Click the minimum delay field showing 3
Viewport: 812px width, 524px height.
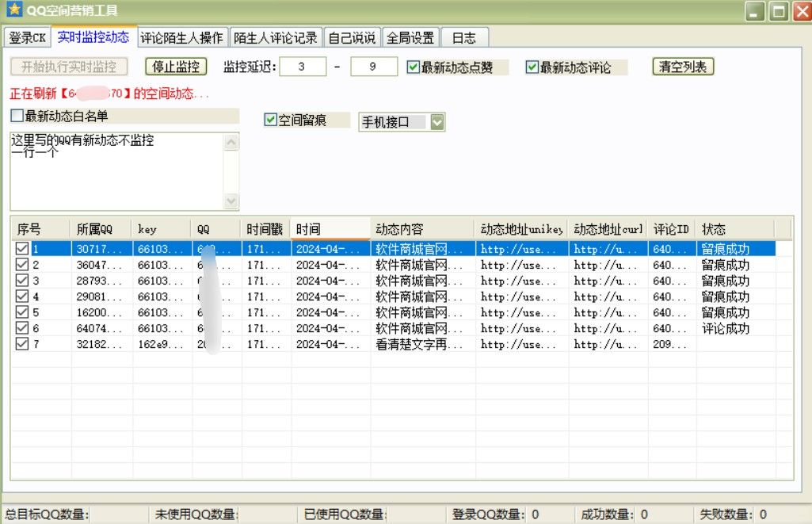pos(303,67)
